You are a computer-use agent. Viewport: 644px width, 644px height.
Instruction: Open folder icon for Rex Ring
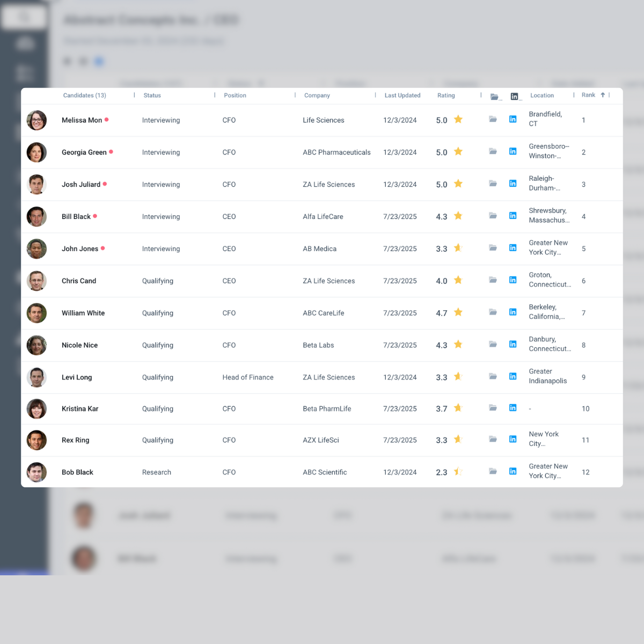(x=493, y=439)
